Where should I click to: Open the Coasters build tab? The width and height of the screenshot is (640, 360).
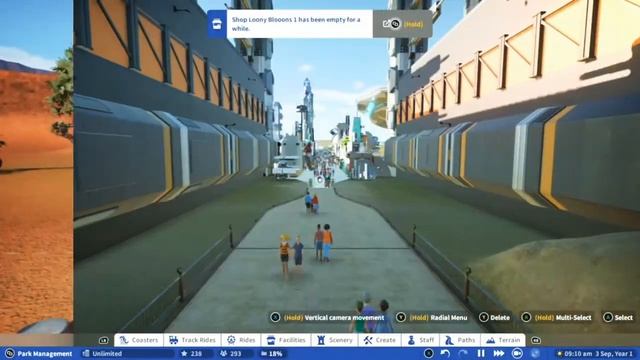[x=139, y=340]
